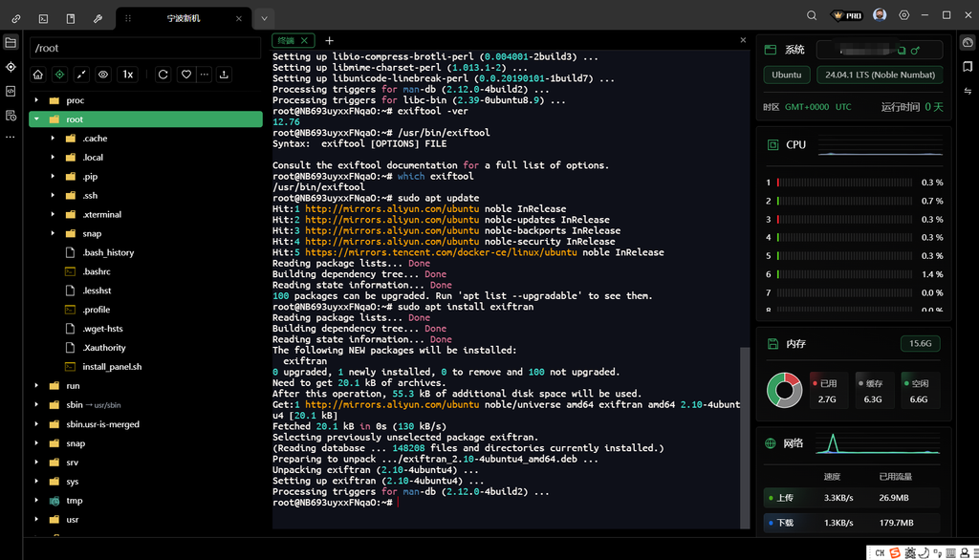Expand the proc folder
This screenshot has width=979, height=560.
[x=36, y=100]
